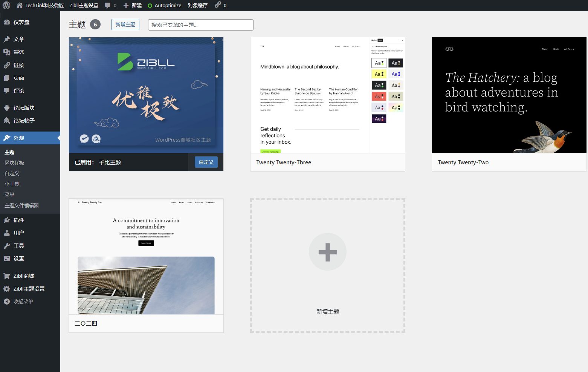Click the 文章 pushpin icon
This screenshot has height=372, width=588.
point(7,39)
